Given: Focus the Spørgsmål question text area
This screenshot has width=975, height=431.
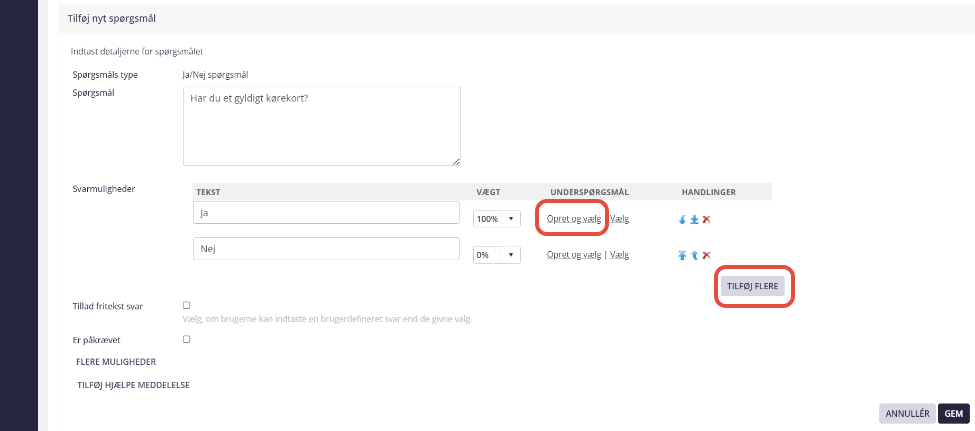Looking at the screenshot, I should (321, 126).
